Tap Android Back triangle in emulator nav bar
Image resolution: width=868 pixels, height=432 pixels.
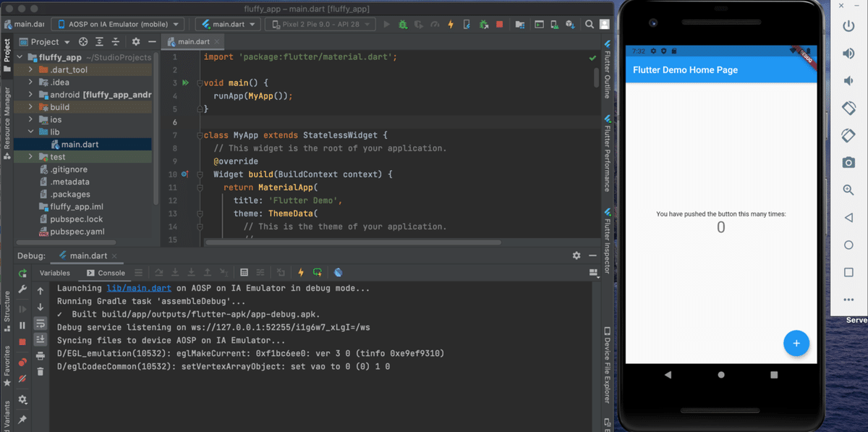coord(668,375)
